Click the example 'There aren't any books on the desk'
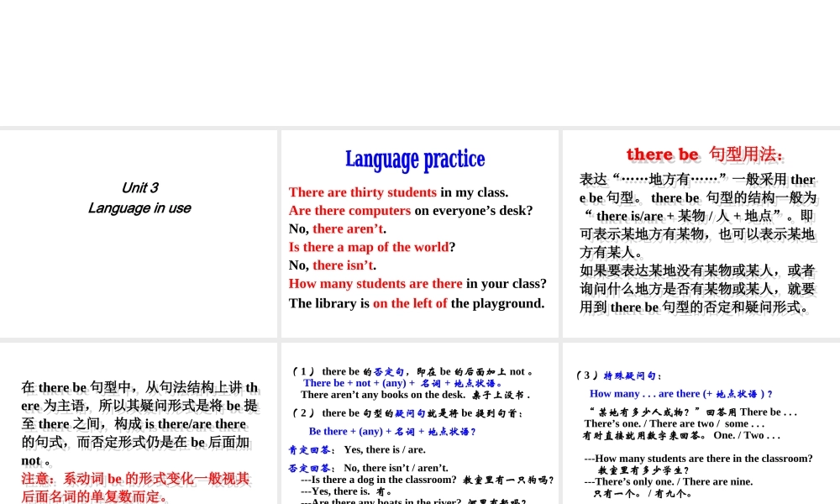Image resolution: width=840 pixels, height=504 pixels. tap(415, 395)
